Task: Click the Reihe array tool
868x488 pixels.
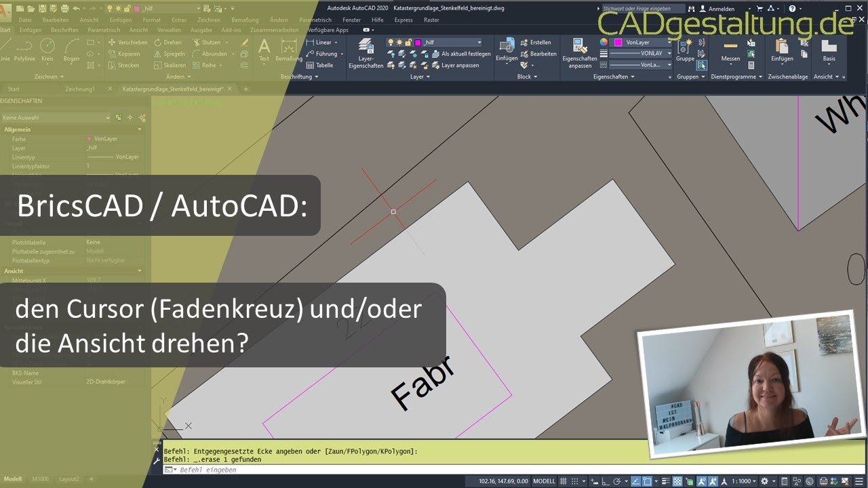Action: pos(204,65)
